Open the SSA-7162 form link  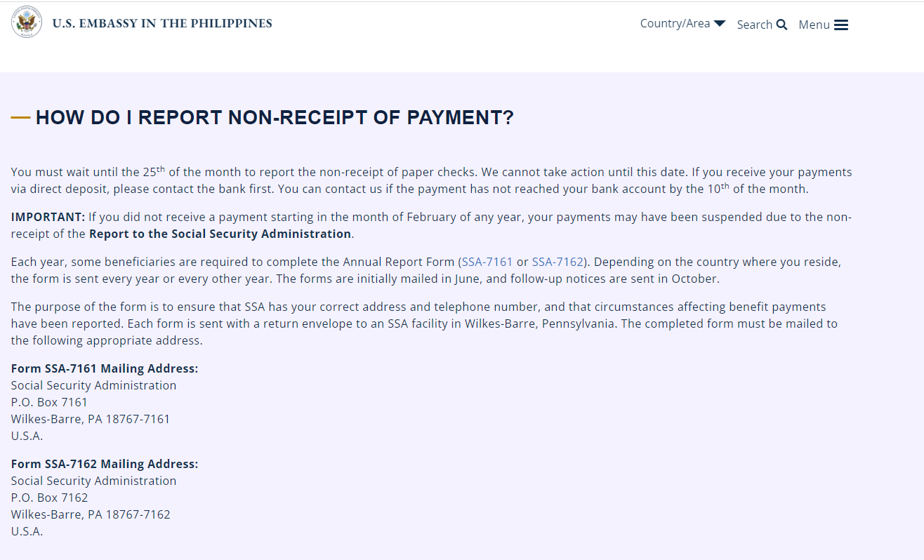pos(557,262)
